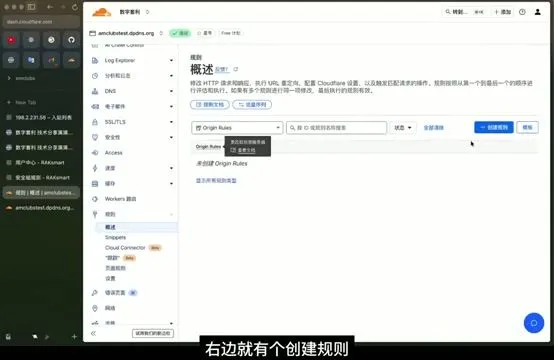Expand the 分析和日志 menu arrow
The width and height of the screenshot is (554, 360).
(x=171, y=76)
